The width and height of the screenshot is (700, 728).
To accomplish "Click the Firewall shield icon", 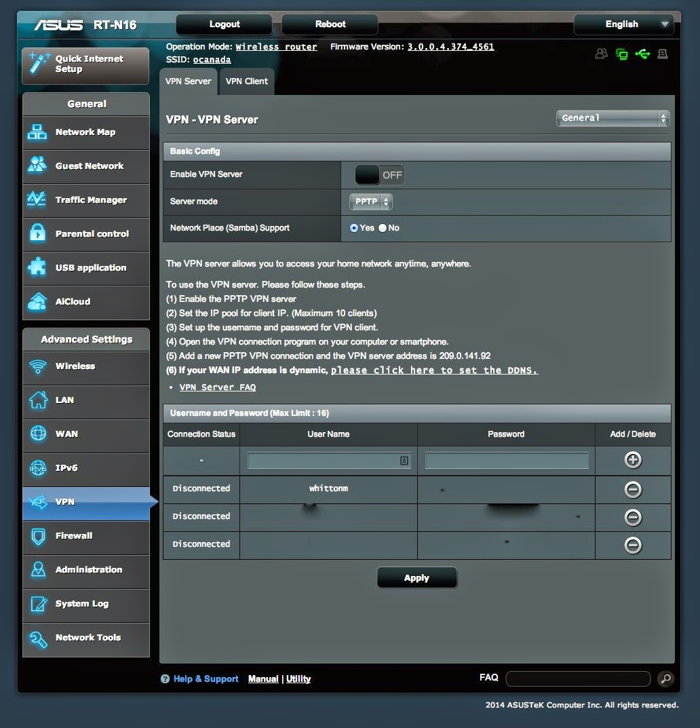I will 38,536.
